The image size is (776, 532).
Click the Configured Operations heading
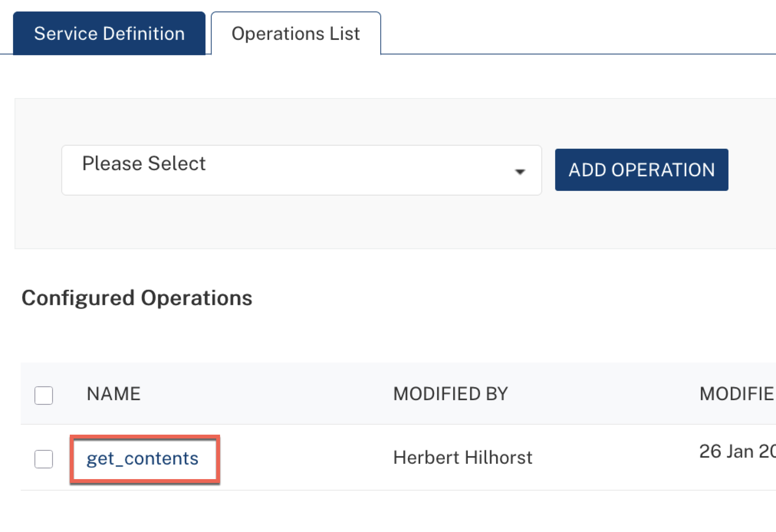[x=137, y=298]
